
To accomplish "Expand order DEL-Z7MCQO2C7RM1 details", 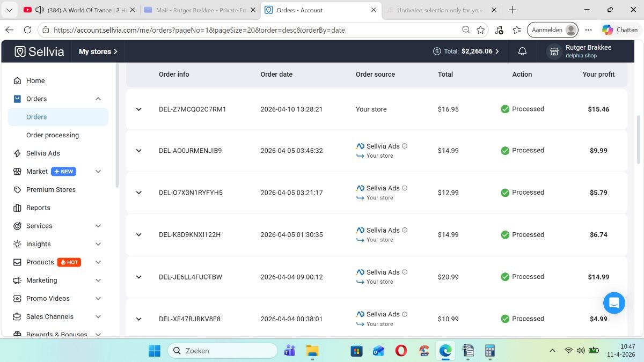I will click(139, 109).
